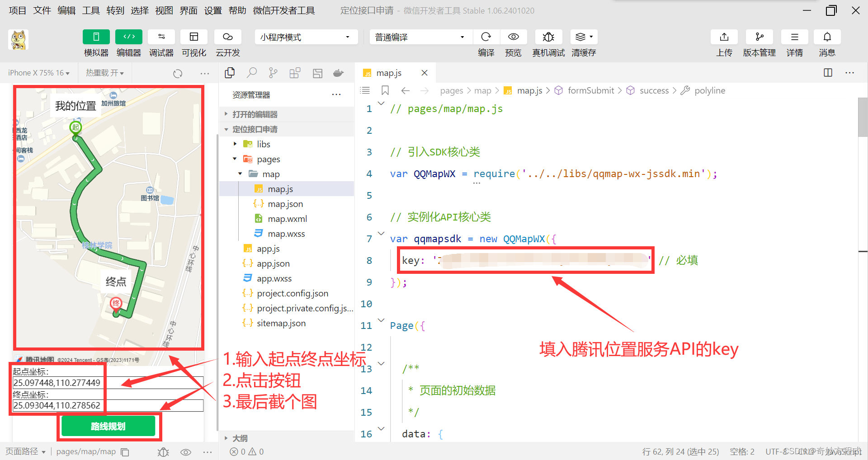Click the bookmark icon in breadcrumb bar

click(385, 90)
